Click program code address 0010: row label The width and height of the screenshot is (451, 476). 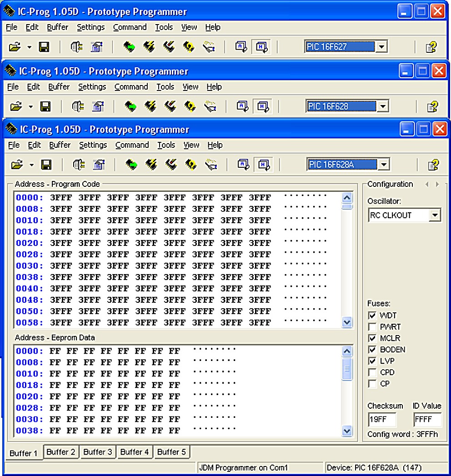click(x=30, y=220)
